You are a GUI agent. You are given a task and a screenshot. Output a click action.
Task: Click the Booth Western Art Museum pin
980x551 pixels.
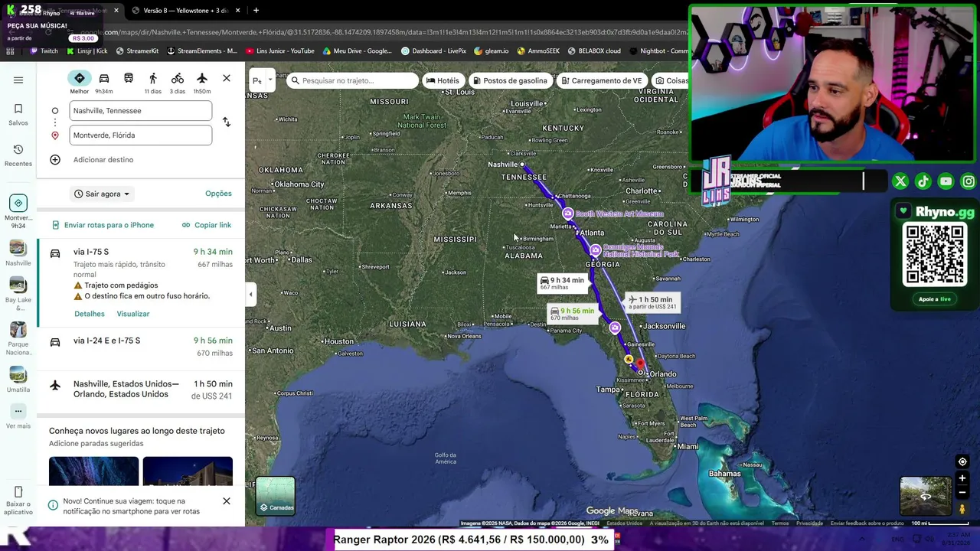(x=568, y=214)
